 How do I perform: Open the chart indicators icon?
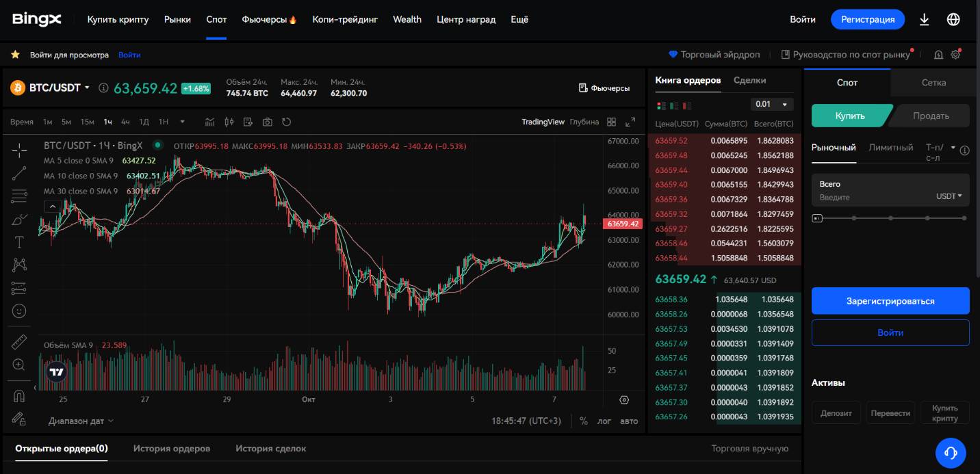[210, 122]
